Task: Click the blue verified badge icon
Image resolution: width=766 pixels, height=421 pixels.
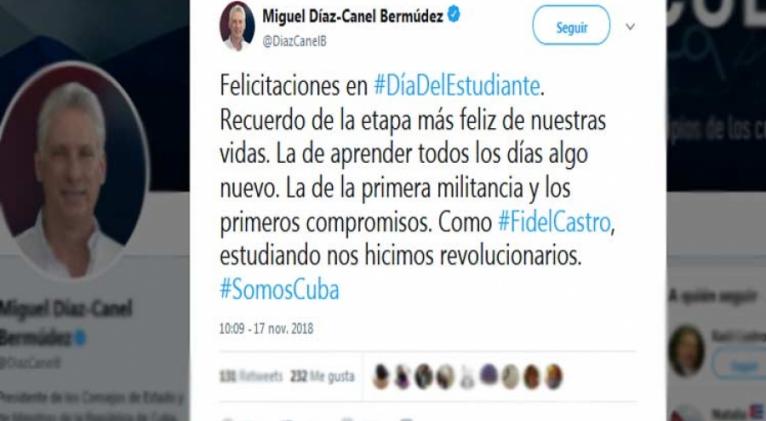Action: click(x=454, y=15)
